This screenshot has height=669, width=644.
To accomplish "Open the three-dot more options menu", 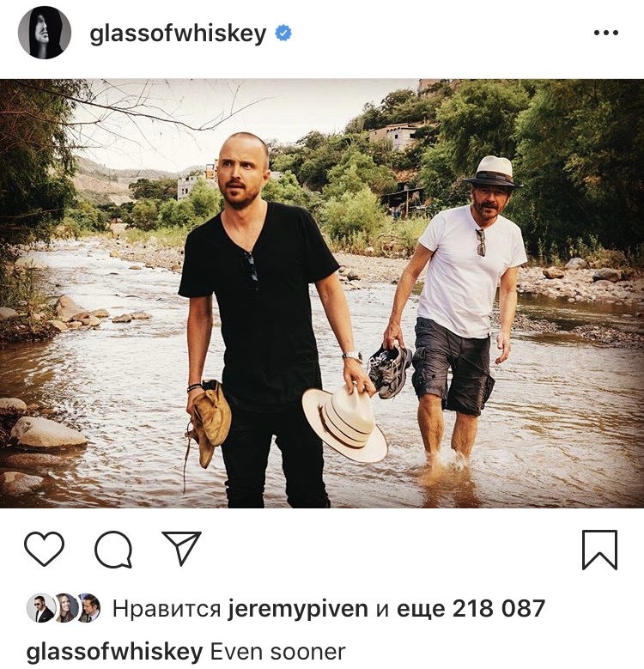I will click(x=606, y=33).
